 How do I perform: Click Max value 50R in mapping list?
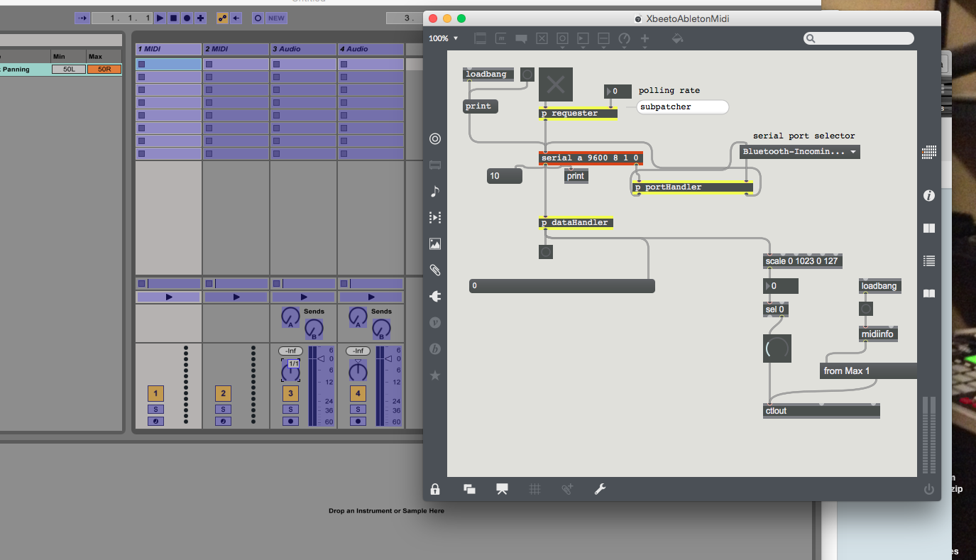pyautogui.click(x=104, y=69)
